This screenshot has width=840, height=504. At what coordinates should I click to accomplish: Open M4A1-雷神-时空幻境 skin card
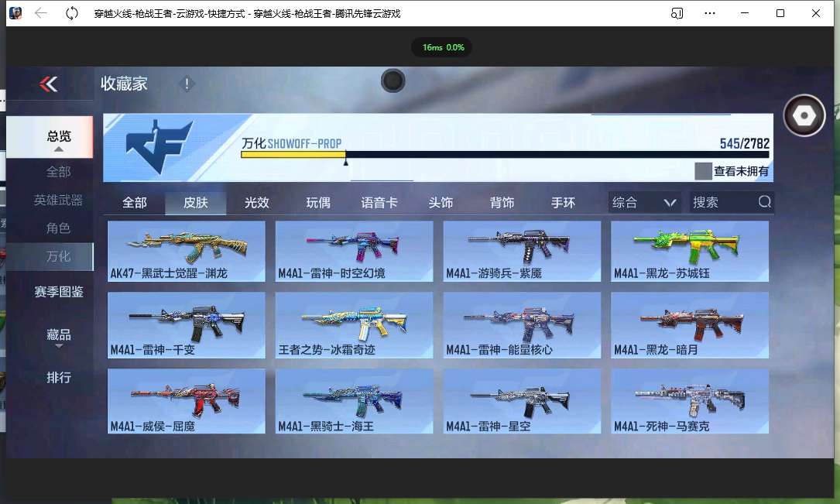click(354, 251)
